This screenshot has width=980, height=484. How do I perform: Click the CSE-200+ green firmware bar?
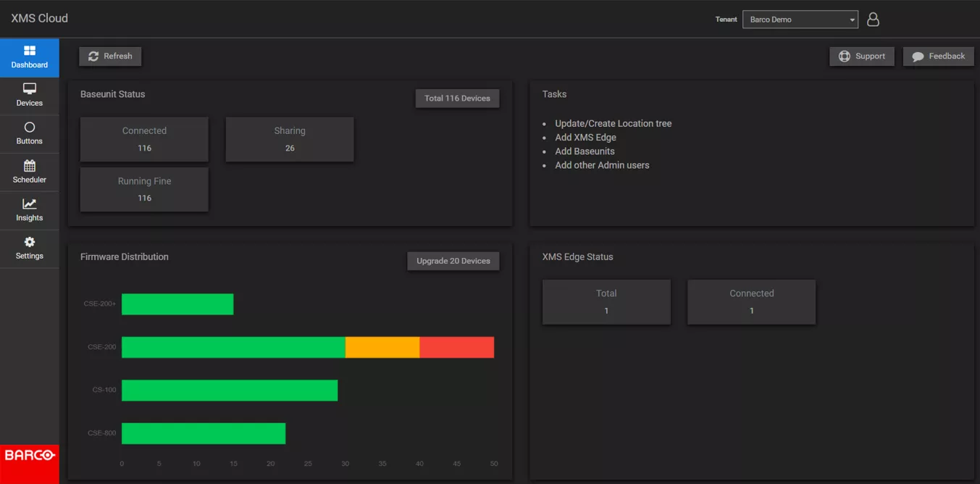tap(177, 304)
